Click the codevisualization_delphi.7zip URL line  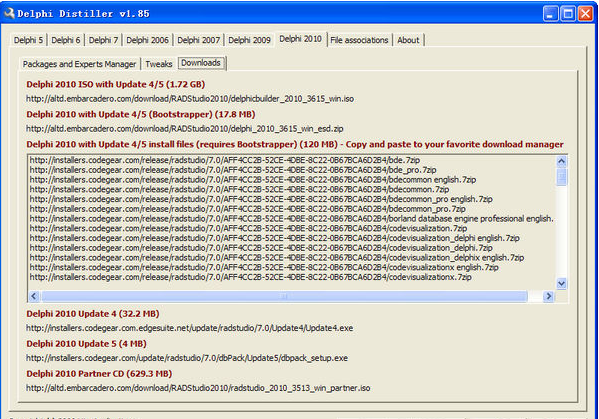[x=261, y=248]
